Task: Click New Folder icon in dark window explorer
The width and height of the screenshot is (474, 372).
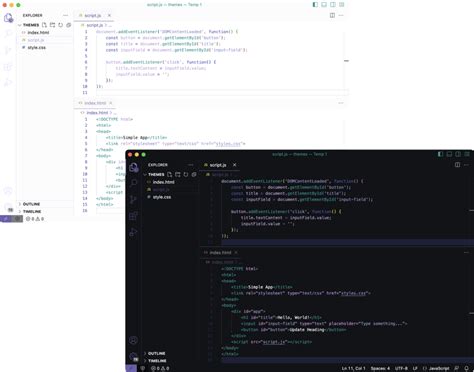Action: tap(178, 174)
